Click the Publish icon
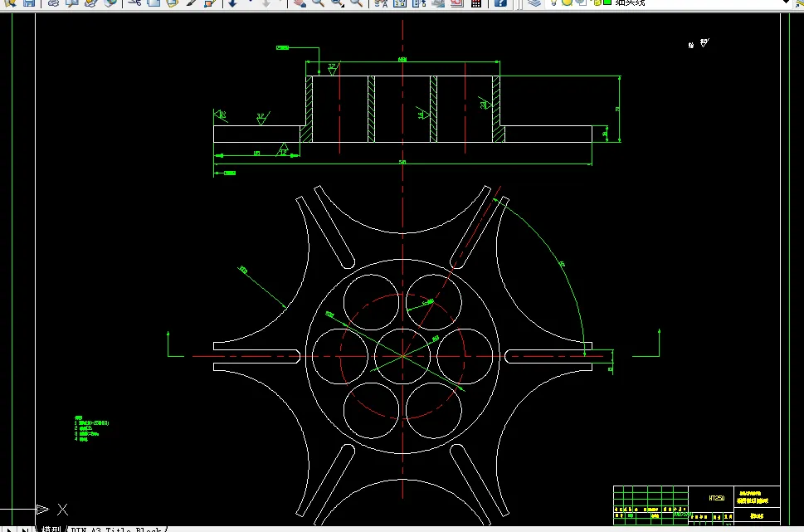The image size is (804, 532). [90, 2]
